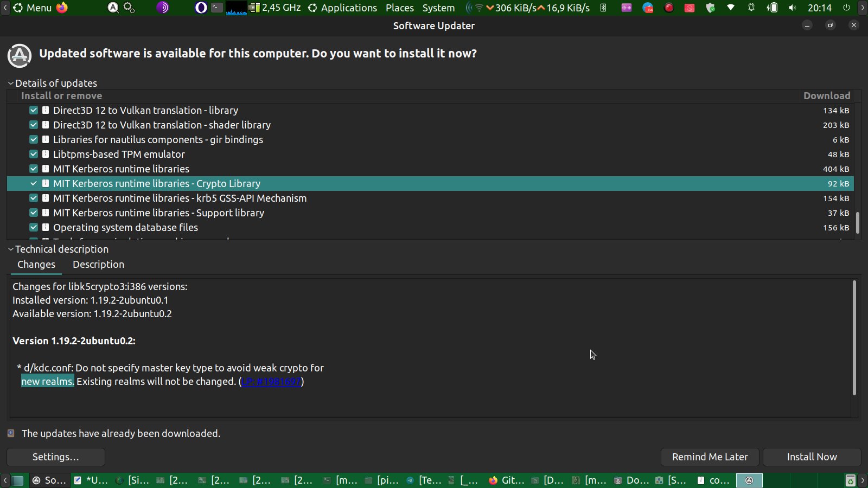Click the update list vertical scrollbar
The height and width of the screenshot is (488, 868).
pyautogui.click(x=858, y=223)
